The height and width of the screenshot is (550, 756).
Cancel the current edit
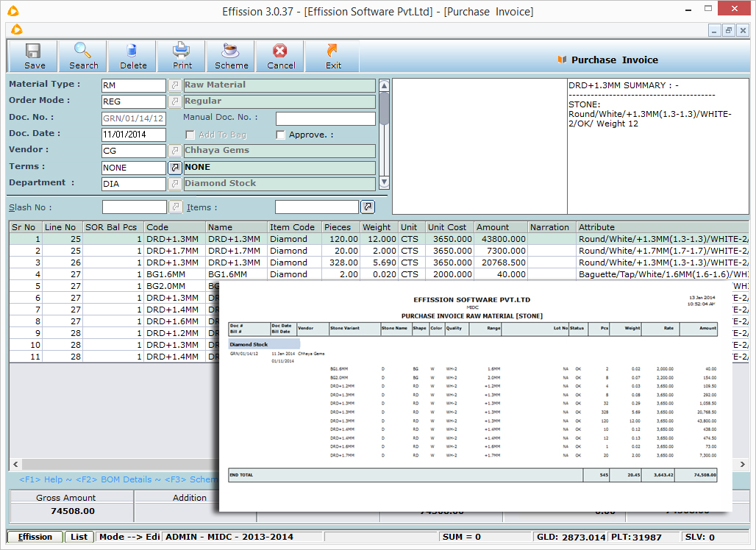point(281,57)
